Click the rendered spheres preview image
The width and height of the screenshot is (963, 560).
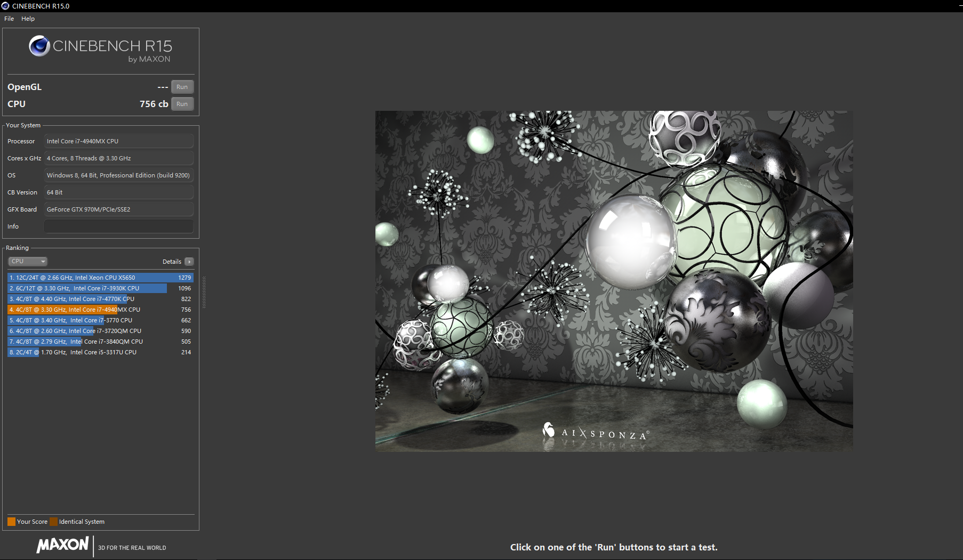[614, 281]
